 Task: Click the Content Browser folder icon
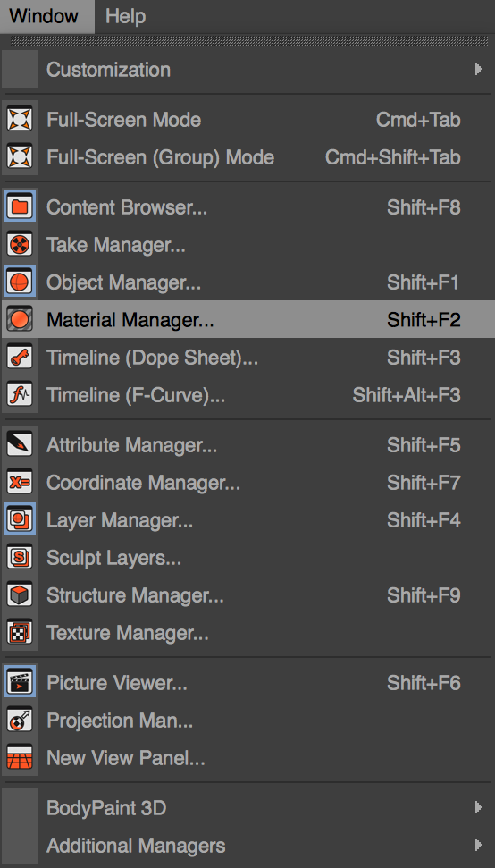20,207
